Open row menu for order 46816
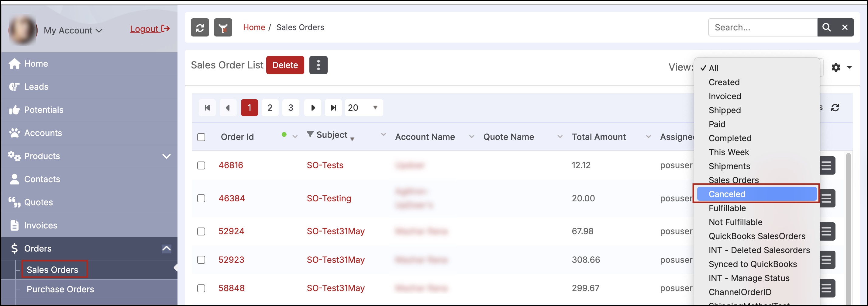The width and height of the screenshot is (868, 306). click(827, 165)
